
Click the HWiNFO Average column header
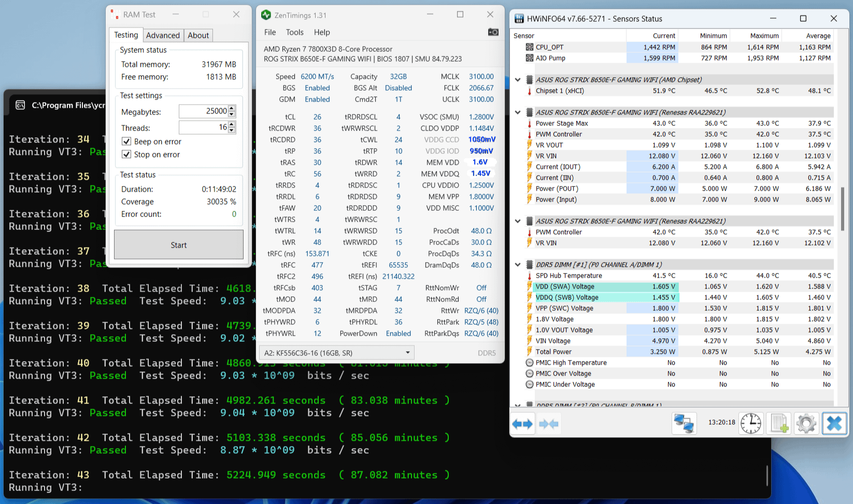pos(807,36)
